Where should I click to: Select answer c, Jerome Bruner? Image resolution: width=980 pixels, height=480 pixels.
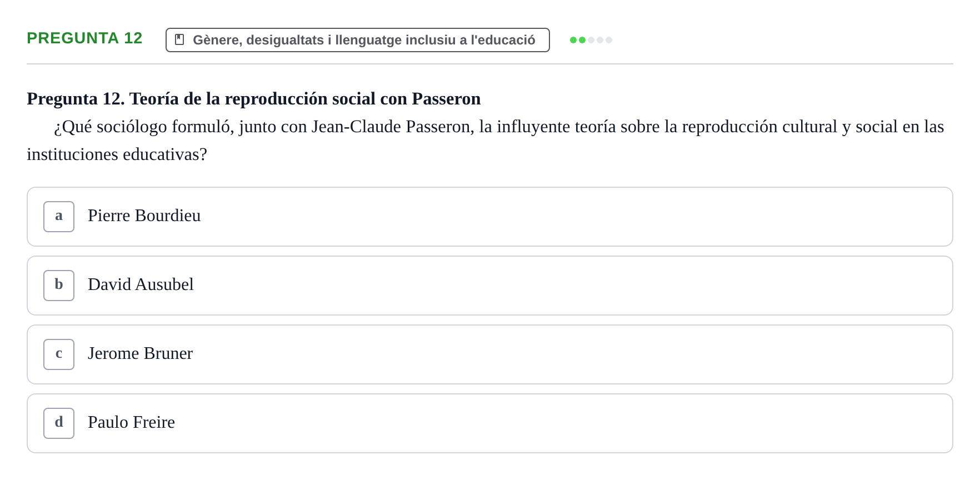point(489,354)
